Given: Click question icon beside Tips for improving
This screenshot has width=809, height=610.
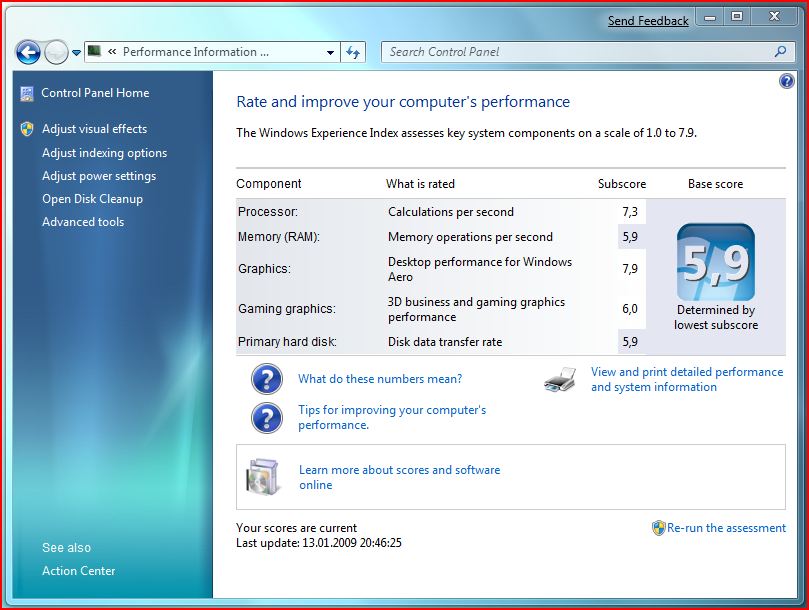Looking at the screenshot, I should tap(267, 418).
